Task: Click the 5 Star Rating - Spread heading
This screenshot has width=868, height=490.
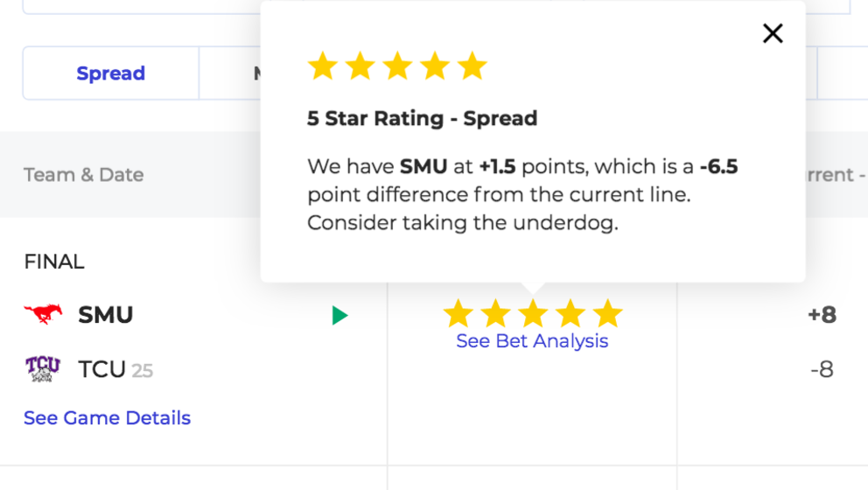Action: pos(423,118)
